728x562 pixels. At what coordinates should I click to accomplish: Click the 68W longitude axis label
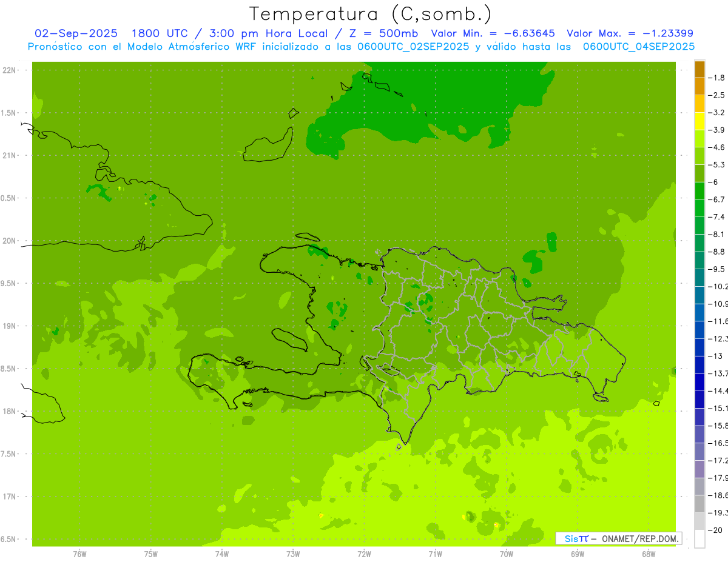(649, 554)
